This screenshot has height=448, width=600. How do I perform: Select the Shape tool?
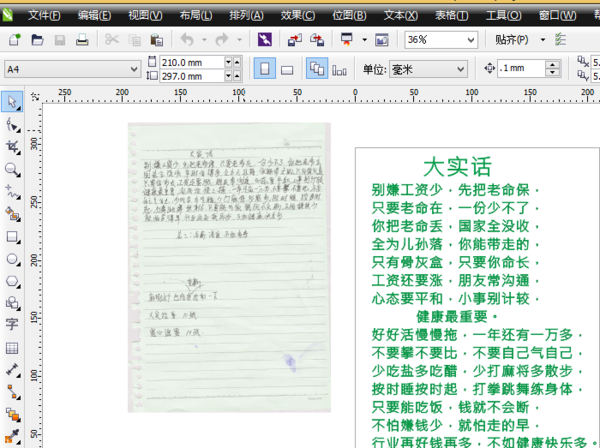[12, 125]
